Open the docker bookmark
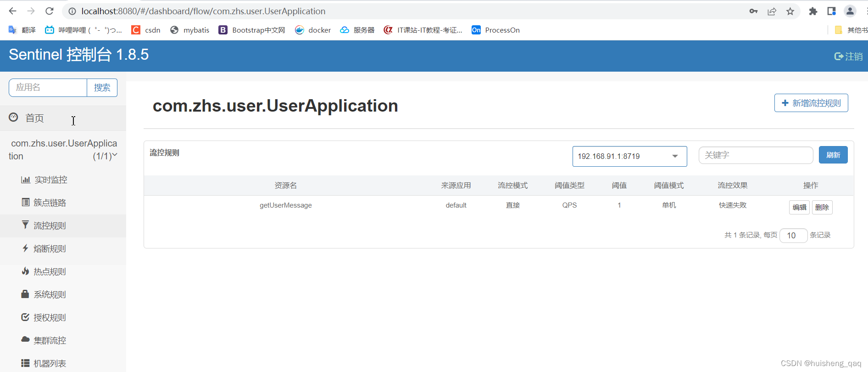The height and width of the screenshot is (372, 868). (x=313, y=30)
